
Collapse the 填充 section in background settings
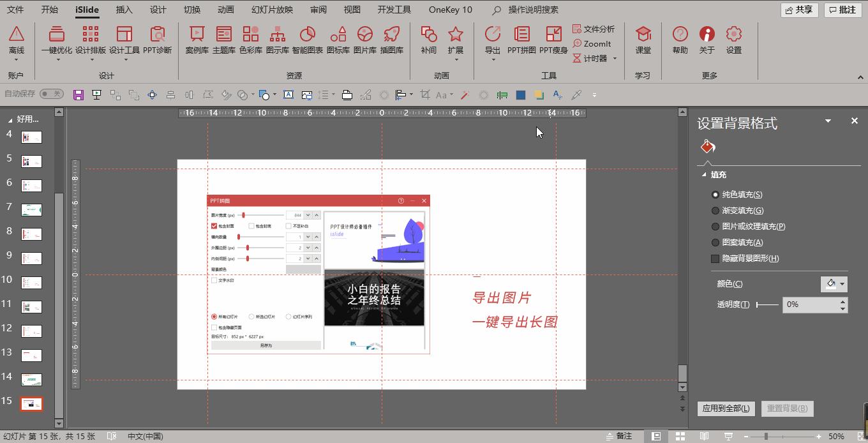[703, 174]
